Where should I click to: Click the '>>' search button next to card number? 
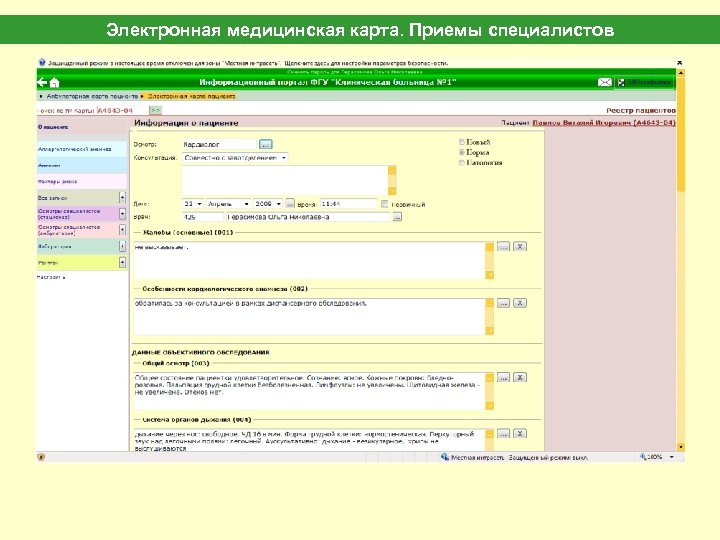(155, 110)
